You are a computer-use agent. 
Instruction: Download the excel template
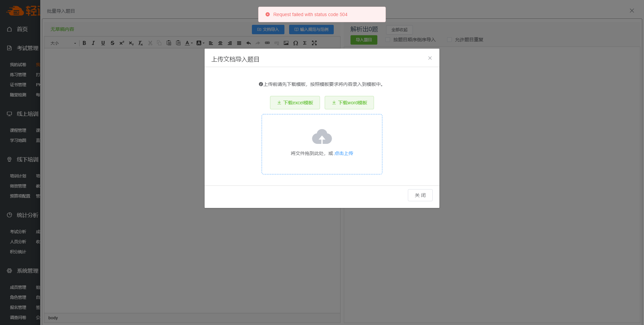click(x=295, y=103)
